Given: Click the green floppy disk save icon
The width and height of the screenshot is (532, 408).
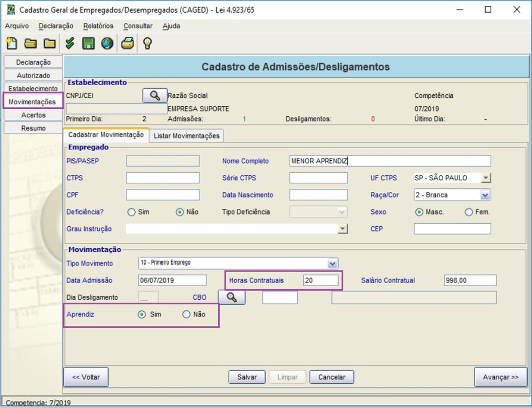Looking at the screenshot, I should pos(88,43).
